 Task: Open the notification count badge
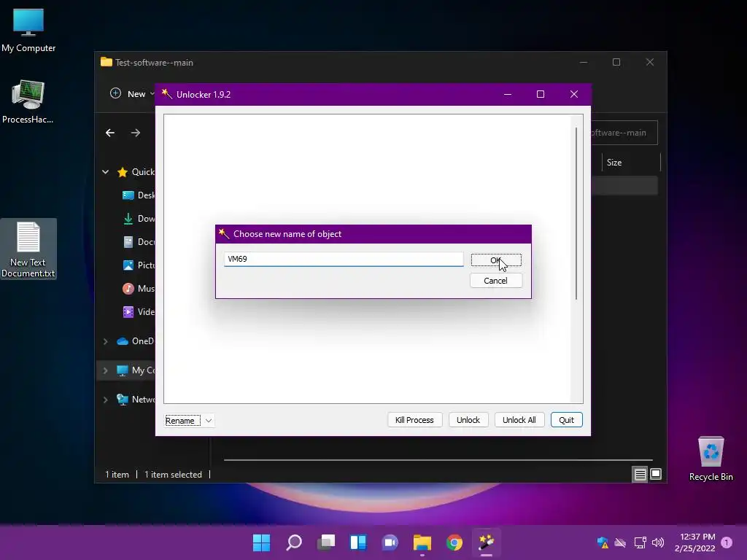tap(727, 542)
